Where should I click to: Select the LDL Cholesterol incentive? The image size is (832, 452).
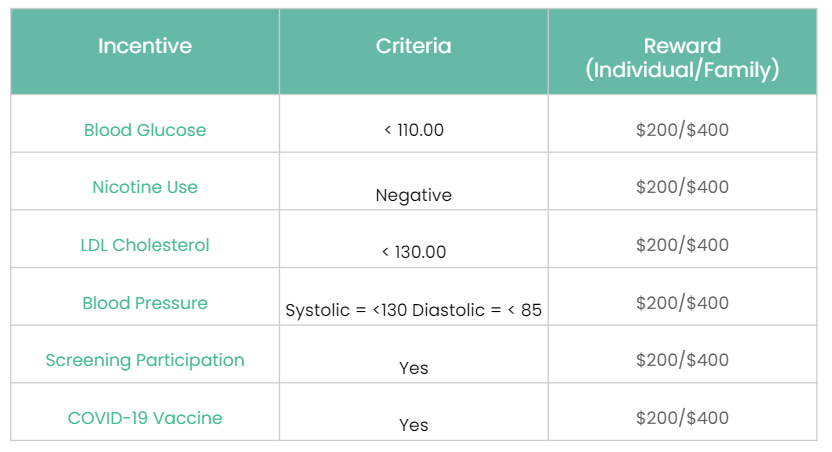pyautogui.click(x=145, y=245)
